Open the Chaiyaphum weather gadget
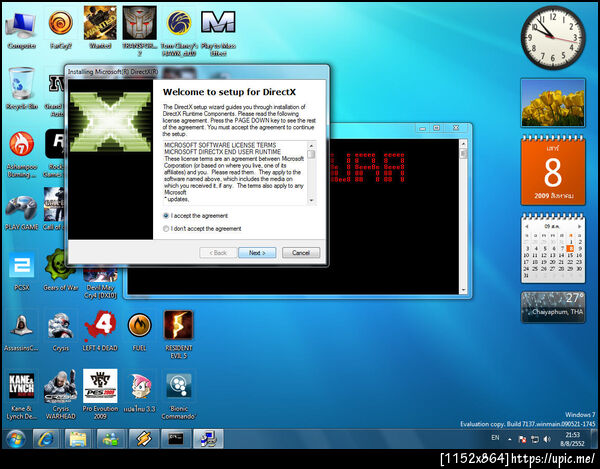 [x=553, y=307]
